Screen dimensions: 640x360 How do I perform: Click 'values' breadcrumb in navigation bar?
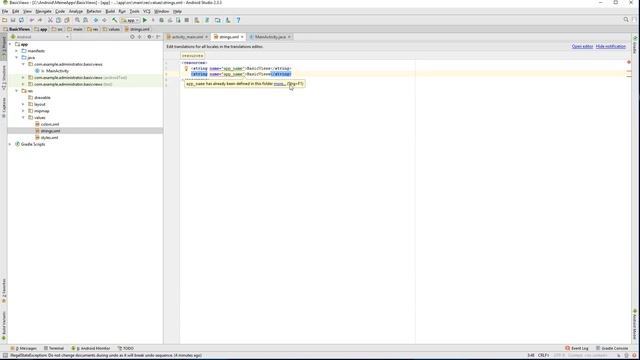[111, 29]
